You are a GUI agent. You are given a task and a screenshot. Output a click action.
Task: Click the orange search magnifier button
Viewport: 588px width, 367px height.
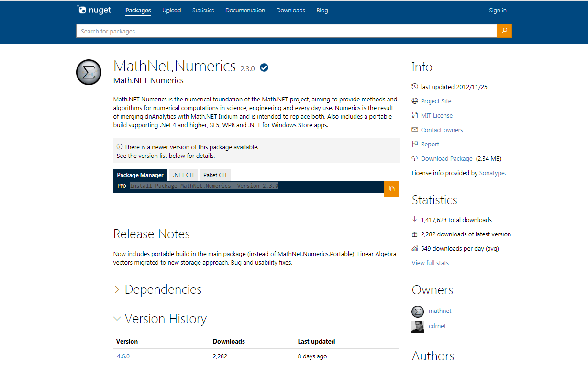[x=504, y=31]
